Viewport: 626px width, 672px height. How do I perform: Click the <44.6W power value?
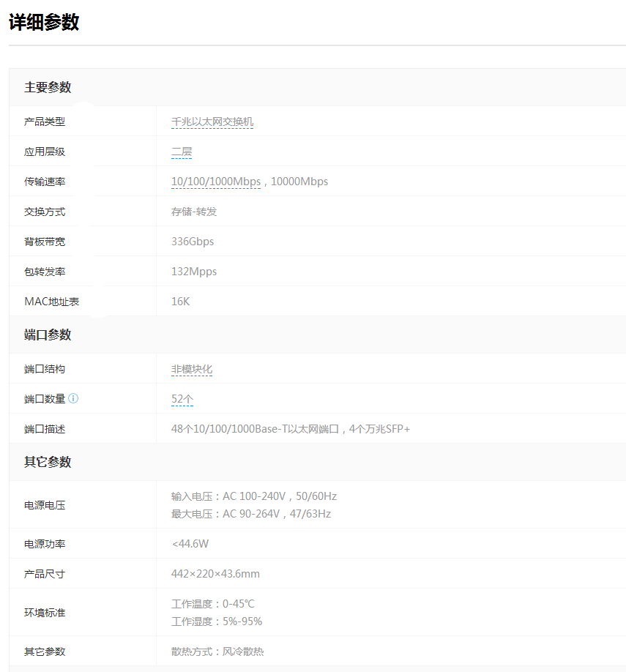(190, 544)
